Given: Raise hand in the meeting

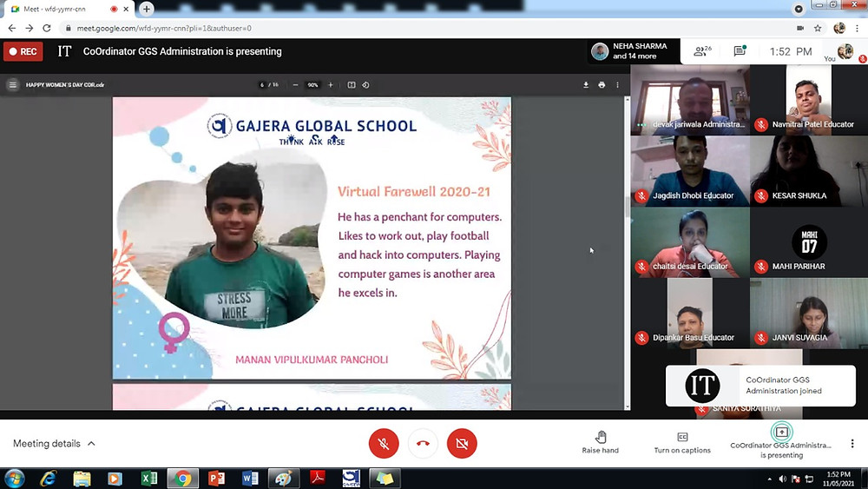Looking at the screenshot, I should coord(601,442).
